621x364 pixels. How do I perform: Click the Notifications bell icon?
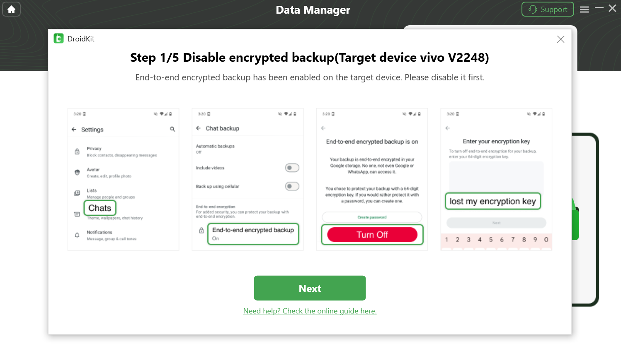coord(77,235)
